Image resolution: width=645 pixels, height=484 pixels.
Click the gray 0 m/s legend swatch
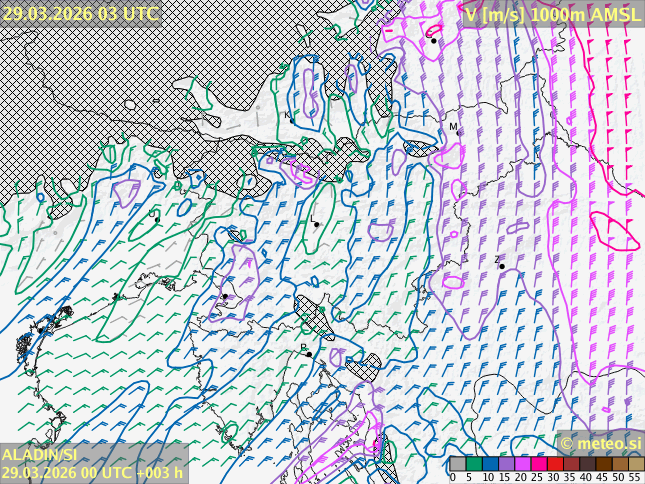coord(458,464)
